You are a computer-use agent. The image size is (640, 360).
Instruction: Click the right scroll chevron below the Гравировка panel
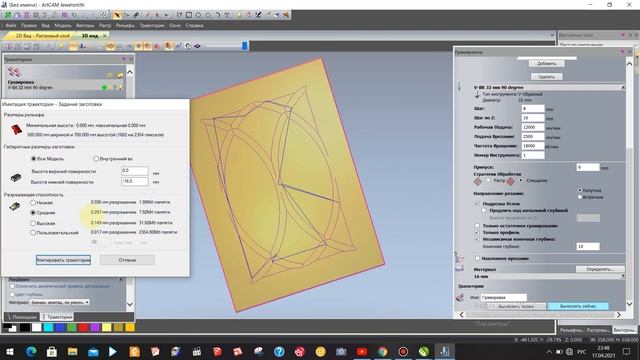tap(619, 315)
